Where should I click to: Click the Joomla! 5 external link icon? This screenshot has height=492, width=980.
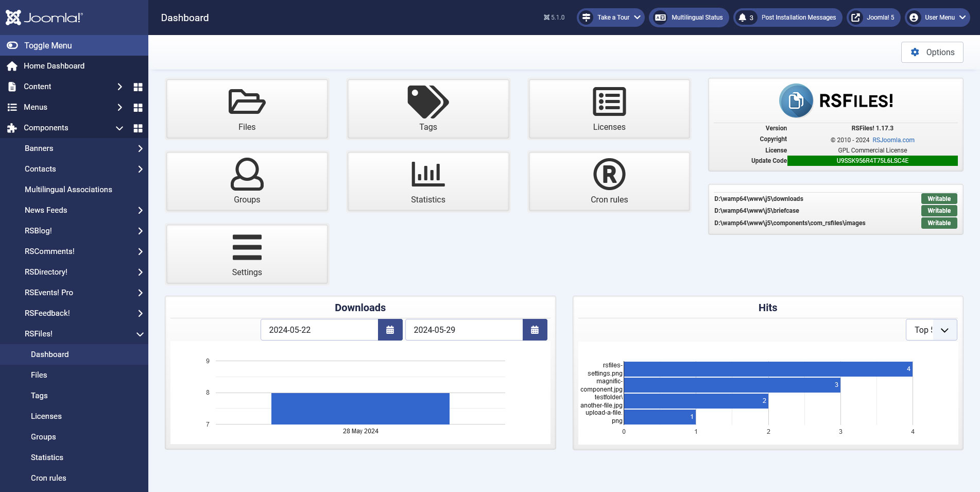(855, 18)
